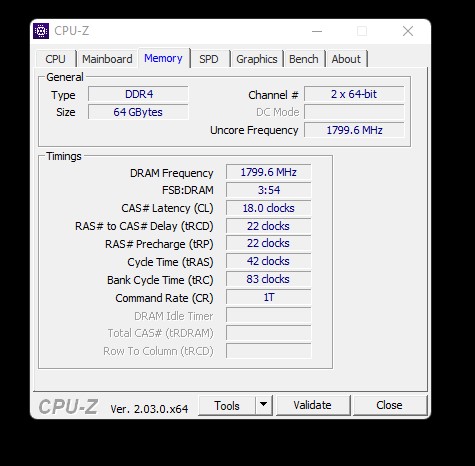Viewport: 475px width, 466px height.
Task: Minimize the CPU-Z window
Action: point(317,31)
